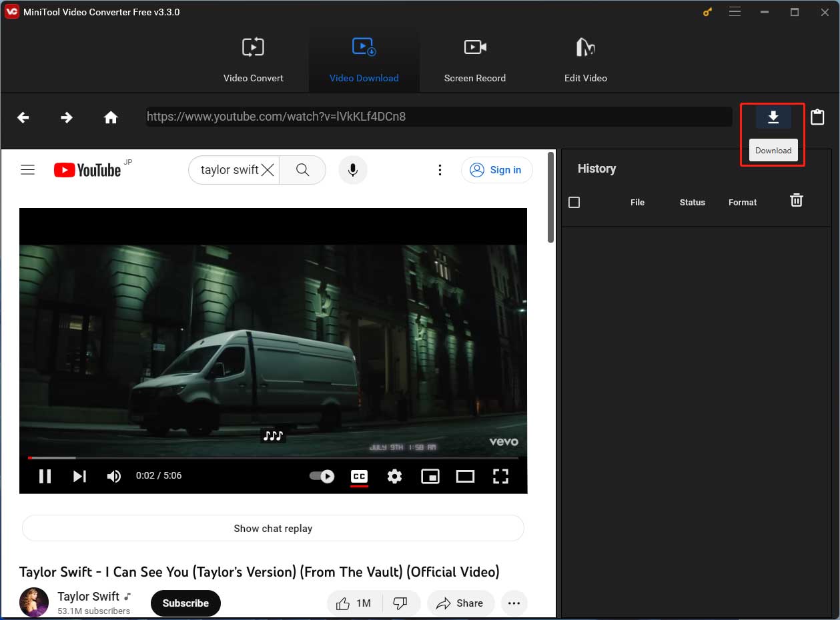840x620 pixels.
Task: Open YouTube's three-dot options menu
Action: click(x=440, y=169)
